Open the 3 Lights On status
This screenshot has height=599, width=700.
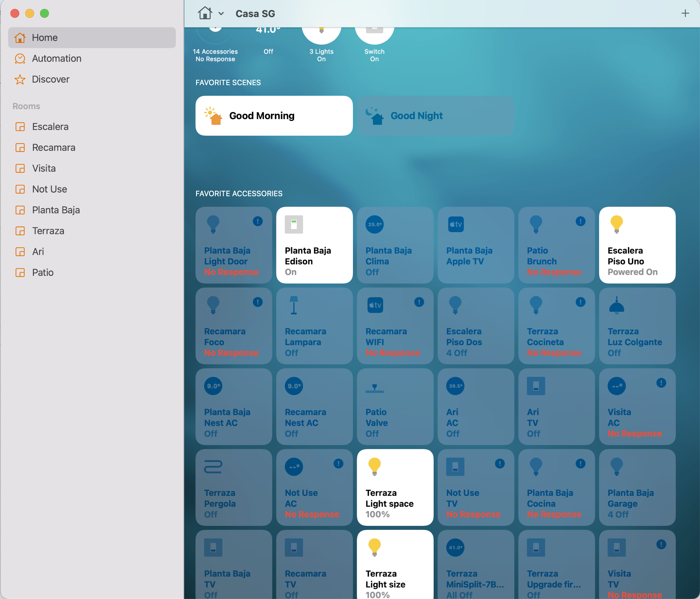point(321,44)
